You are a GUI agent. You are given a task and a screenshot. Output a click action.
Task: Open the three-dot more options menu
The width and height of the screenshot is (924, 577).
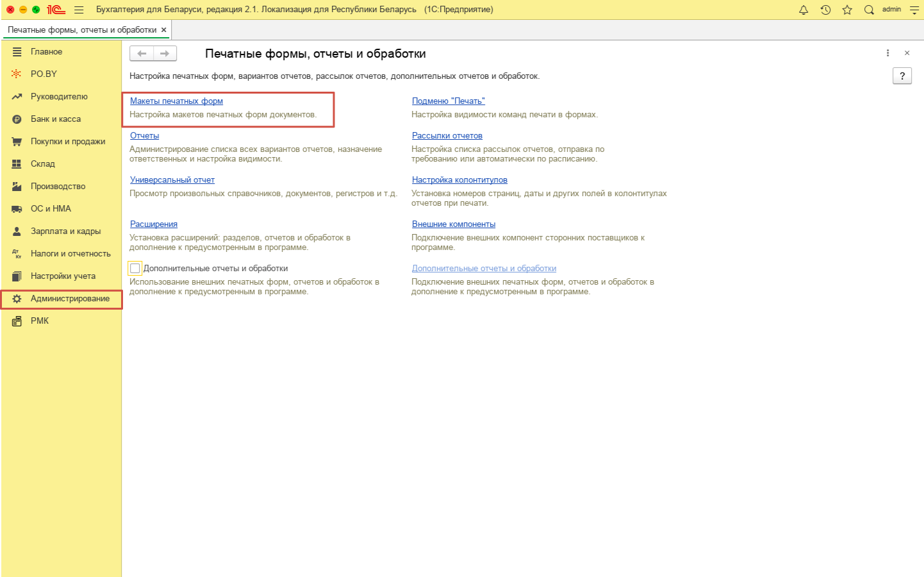coord(887,53)
